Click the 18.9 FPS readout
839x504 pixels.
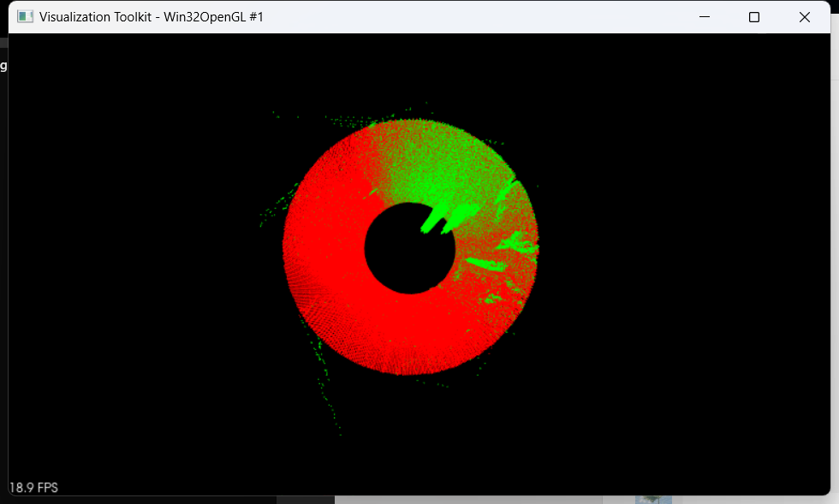pos(34,488)
